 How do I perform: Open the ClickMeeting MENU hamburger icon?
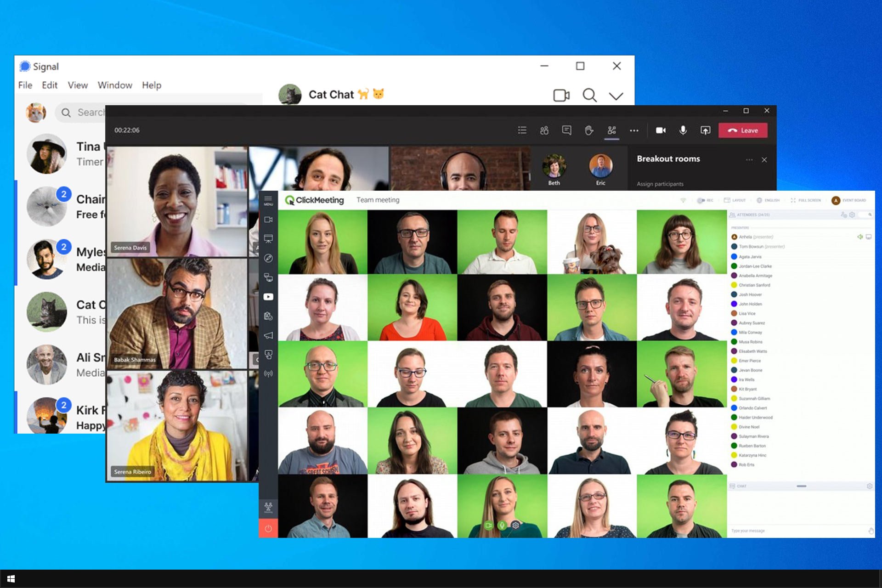coord(268,200)
